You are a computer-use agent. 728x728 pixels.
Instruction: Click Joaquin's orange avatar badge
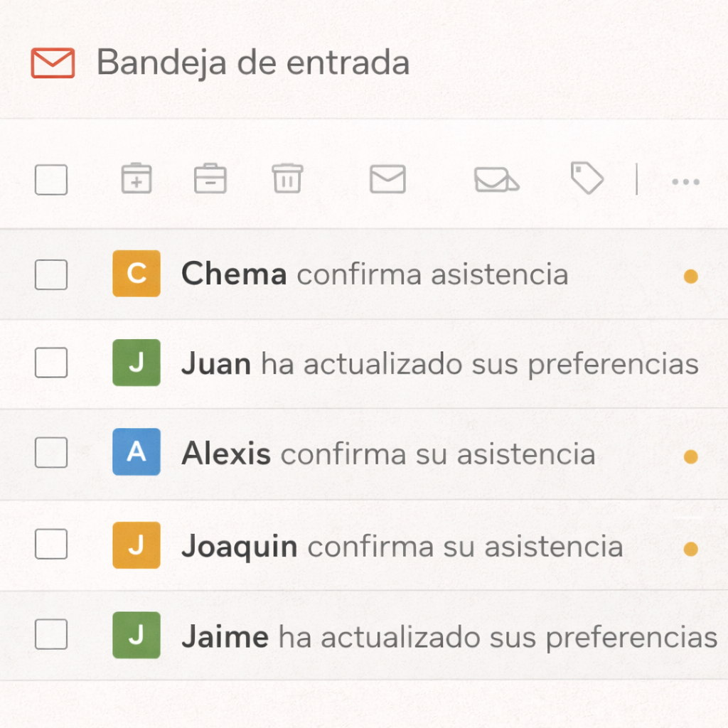pyautogui.click(x=136, y=545)
